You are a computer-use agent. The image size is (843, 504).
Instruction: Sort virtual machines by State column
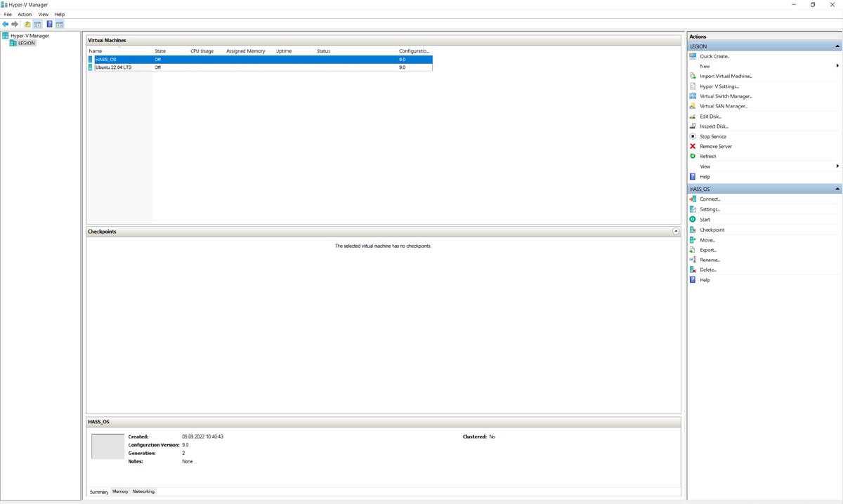(x=171, y=51)
